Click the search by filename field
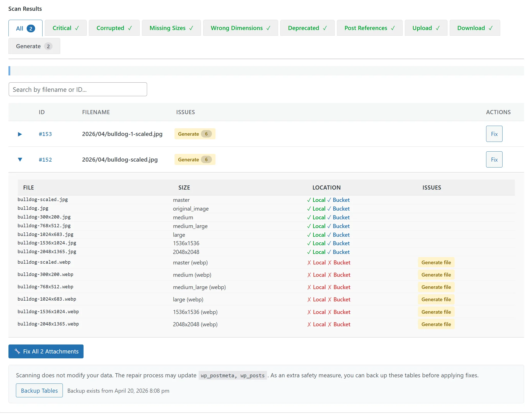532x414 pixels. pos(78,89)
